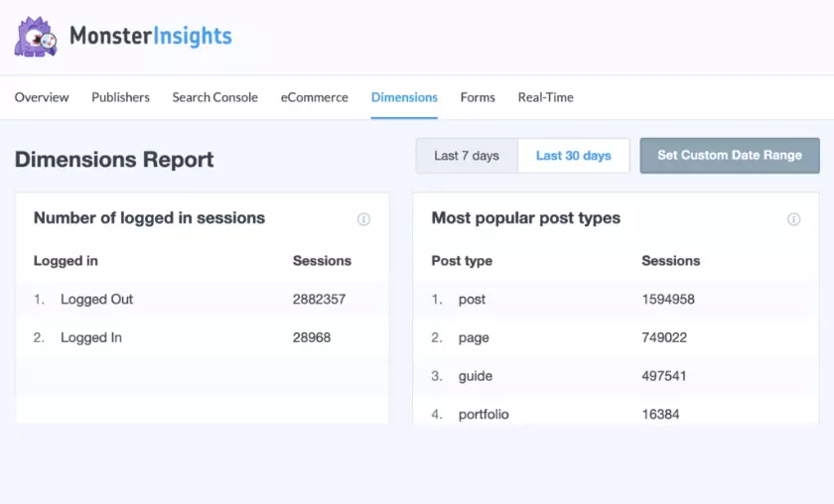Switch to the Overview tab
This screenshot has height=504, width=834.
(x=42, y=97)
